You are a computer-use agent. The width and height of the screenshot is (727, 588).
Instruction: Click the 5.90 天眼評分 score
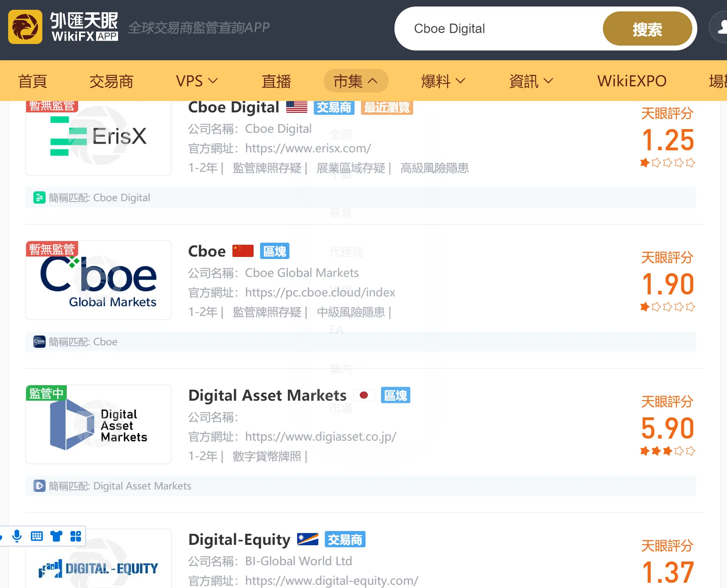668,428
